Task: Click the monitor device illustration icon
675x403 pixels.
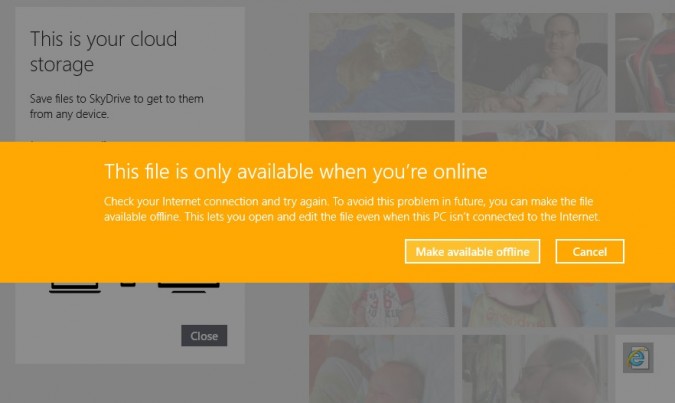Action: pyautogui.click(x=188, y=288)
